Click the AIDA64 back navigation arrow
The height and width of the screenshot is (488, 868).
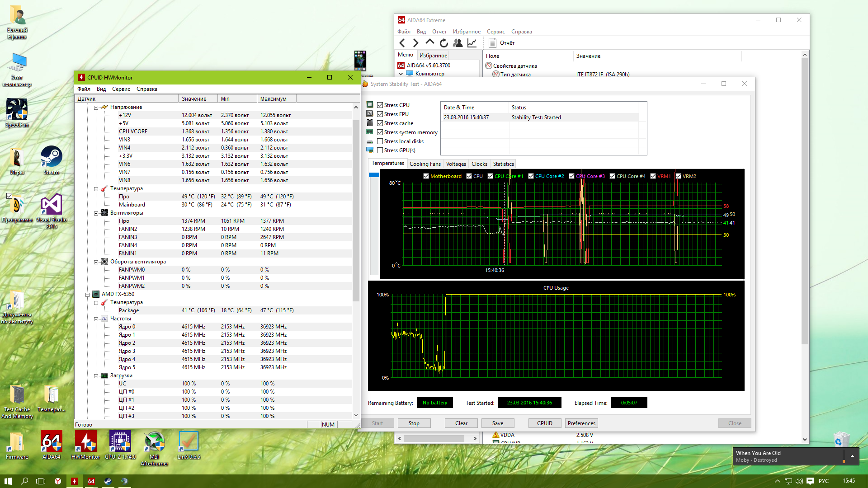point(402,43)
